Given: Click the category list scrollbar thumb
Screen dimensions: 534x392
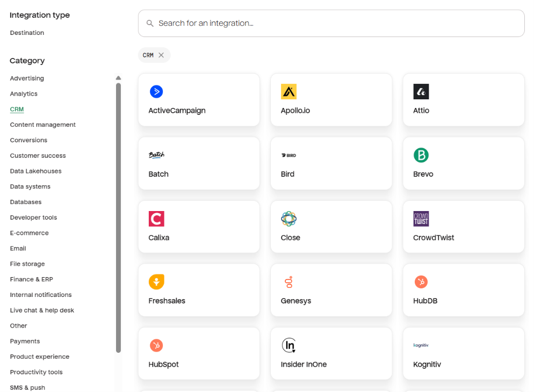Looking at the screenshot, I should (x=118, y=218).
